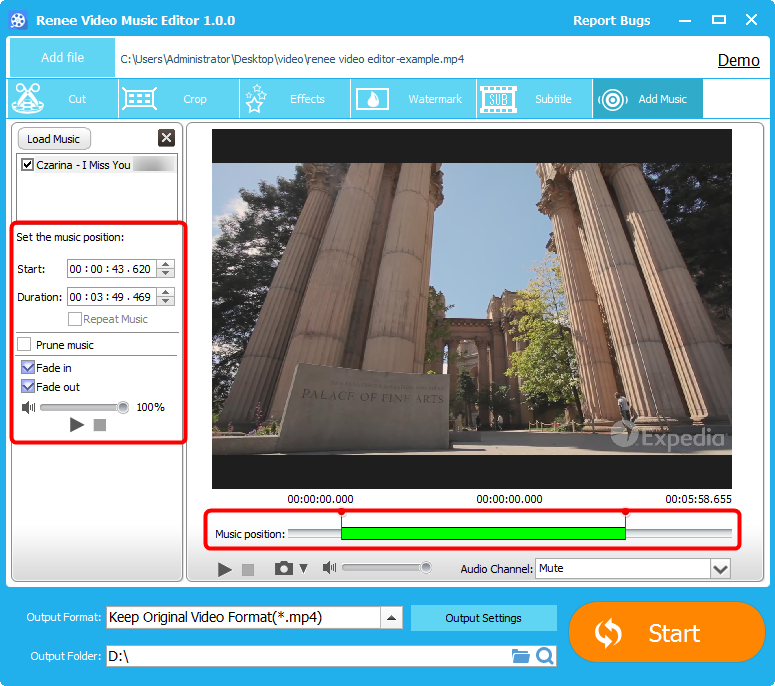Image resolution: width=775 pixels, height=686 pixels.
Task: Click the video volume speaker icon
Action: pos(328,568)
